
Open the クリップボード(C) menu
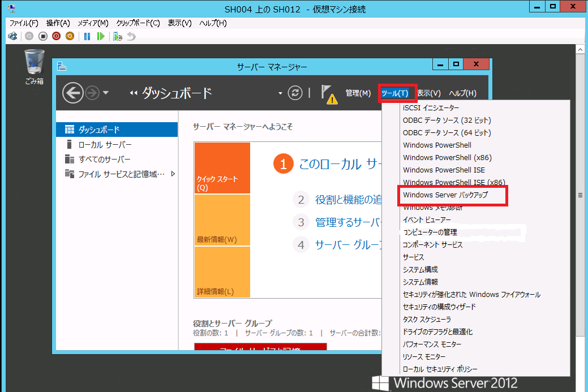pos(138,23)
